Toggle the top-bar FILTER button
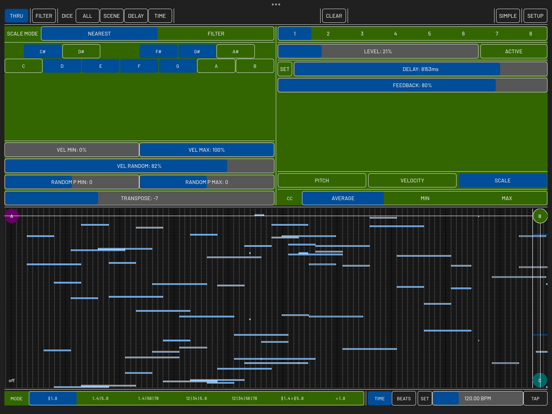This screenshot has width=552, height=414. [x=44, y=16]
